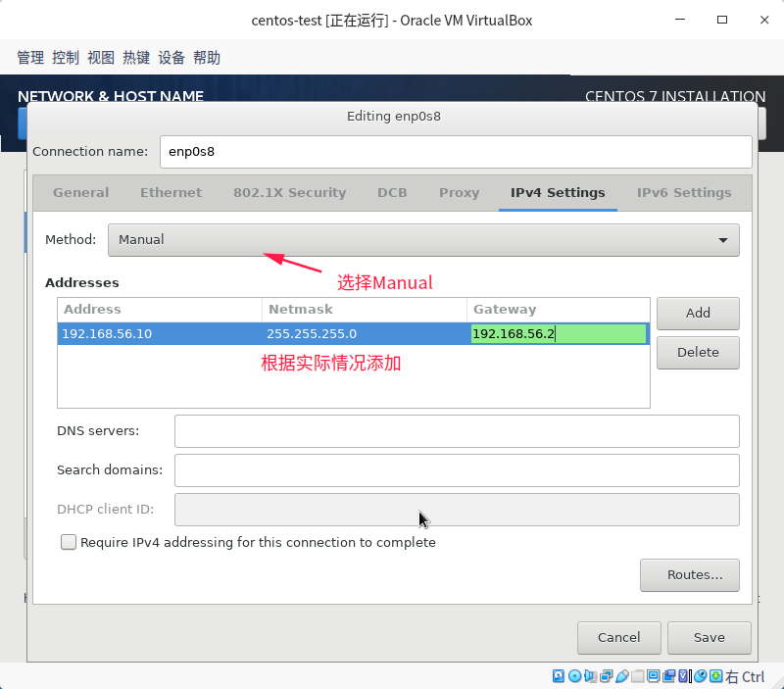Maximize the VirtualBox window
This screenshot has height=689, width=784.
pos(722,20)
